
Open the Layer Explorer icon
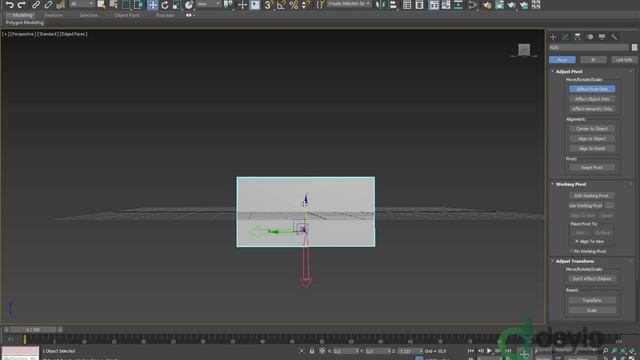click(419, 4)
